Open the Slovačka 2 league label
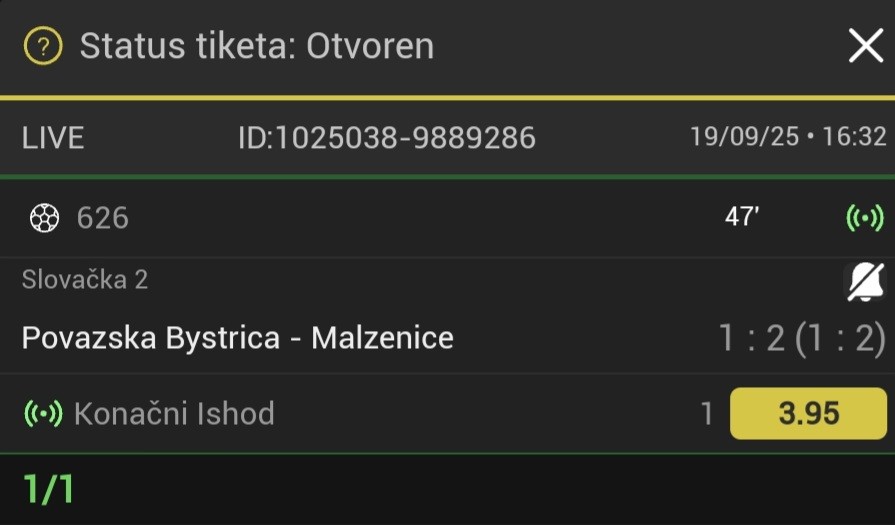895x525 pixels. coord(85,279)
